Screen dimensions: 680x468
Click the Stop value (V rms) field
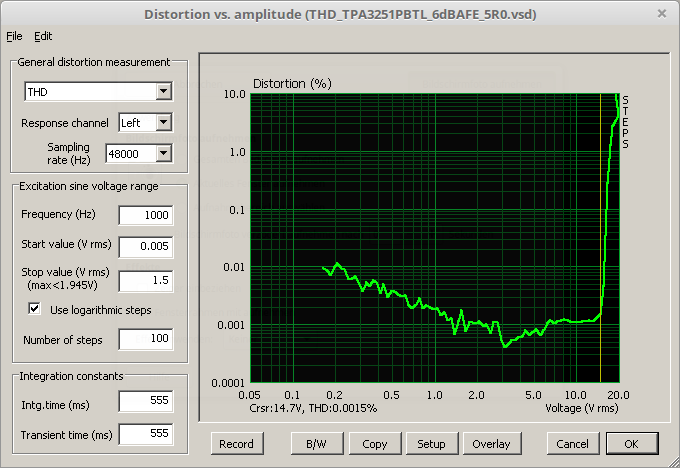(146, 281)
